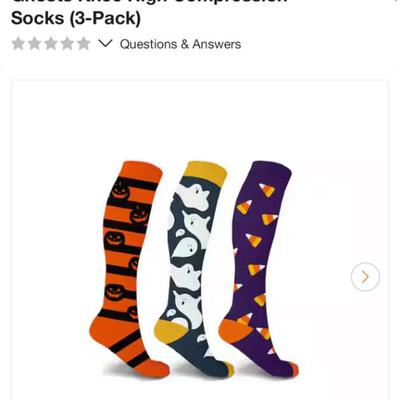This screenshot has width=400, height=400.
Task: Click the yellow heel of the ghost sock
Action: coord(171,331)
